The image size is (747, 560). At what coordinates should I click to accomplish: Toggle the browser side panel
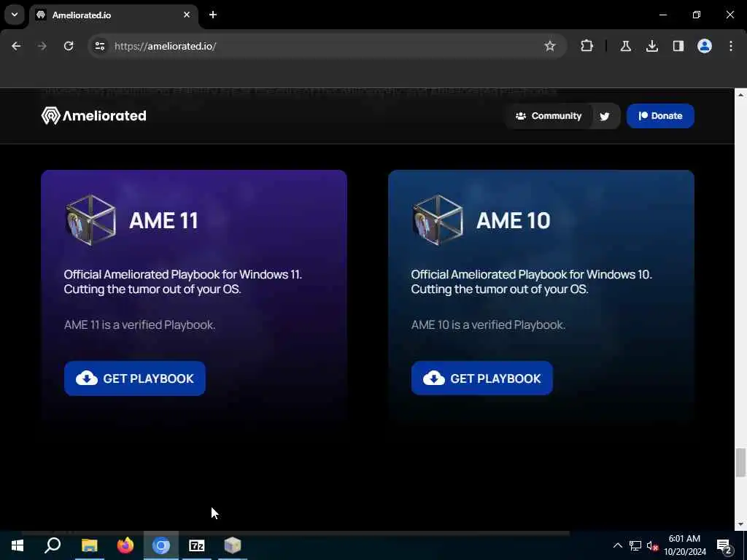(x=678, y=46)
